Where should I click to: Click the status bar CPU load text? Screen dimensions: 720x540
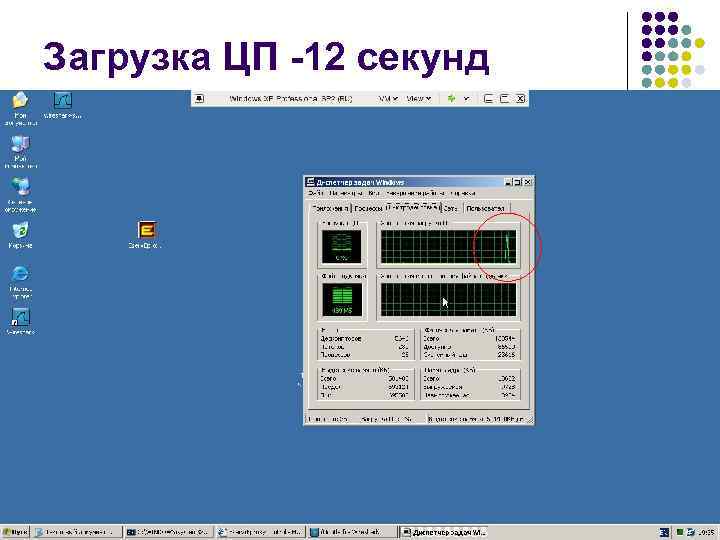coord(388,419)
